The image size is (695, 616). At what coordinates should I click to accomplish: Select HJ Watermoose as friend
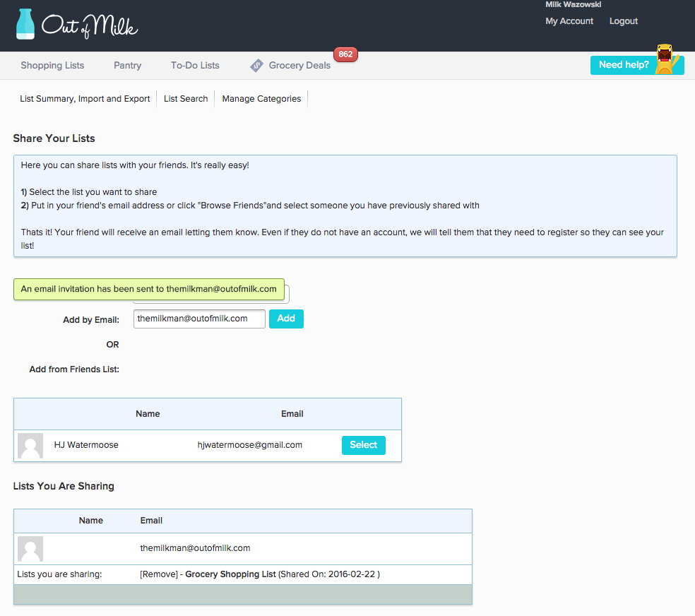coord(364,445)
